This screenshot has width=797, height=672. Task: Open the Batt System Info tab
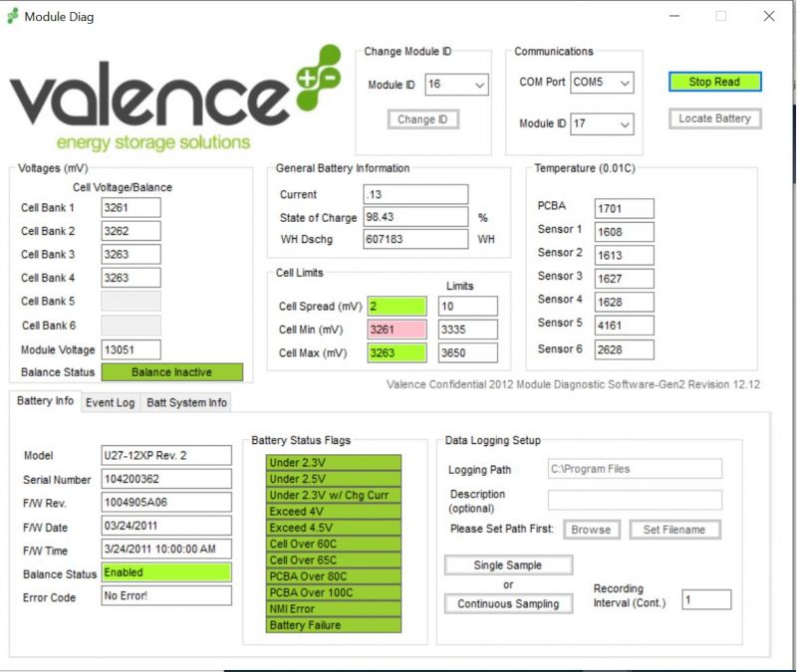pyautogui.click(x=186, y=403)
